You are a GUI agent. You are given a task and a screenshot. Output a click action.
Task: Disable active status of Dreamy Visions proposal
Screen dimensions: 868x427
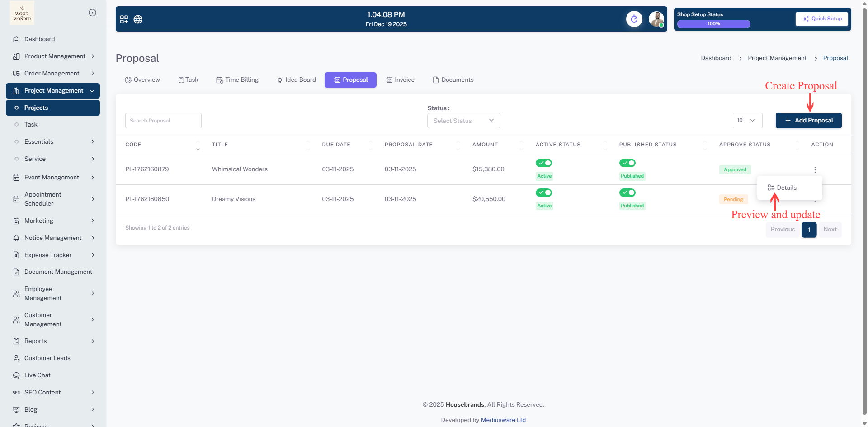pyautogui.click(x=543, y=193)
